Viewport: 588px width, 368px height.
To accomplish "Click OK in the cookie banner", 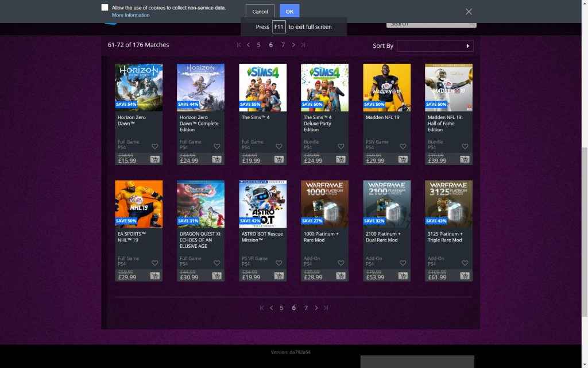I will [289, 11].
